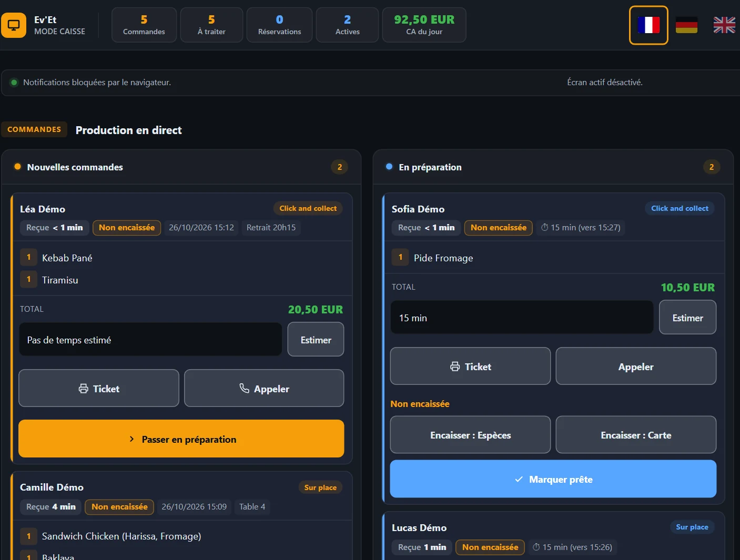Viewport: 740px width, 560px height.
Task: Click the 'Pas de temps estimé' time field
Action: pos(150,339)
